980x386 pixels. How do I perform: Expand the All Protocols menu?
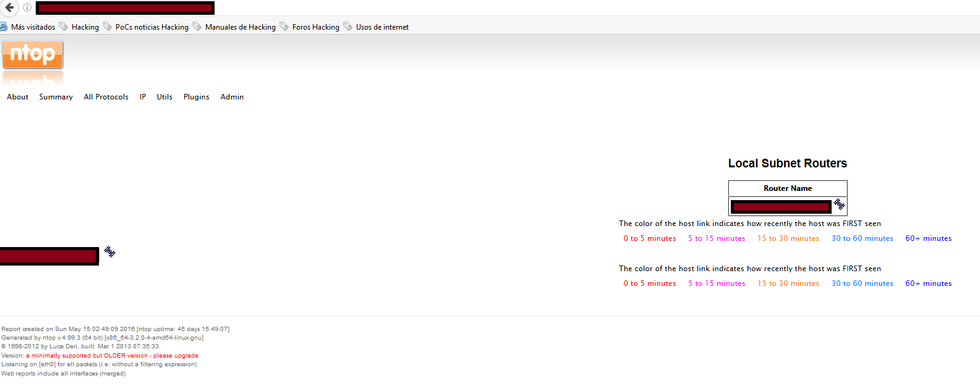coord(106,97)
